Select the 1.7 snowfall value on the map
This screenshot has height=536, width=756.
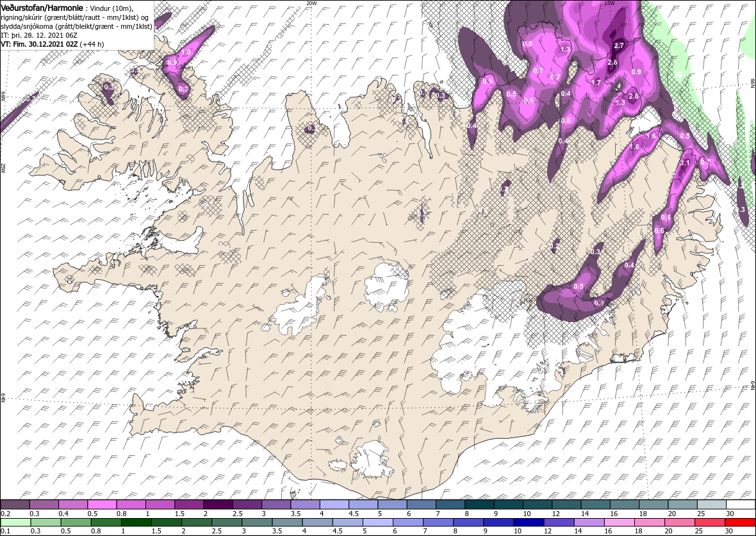(x=596, y=83)
